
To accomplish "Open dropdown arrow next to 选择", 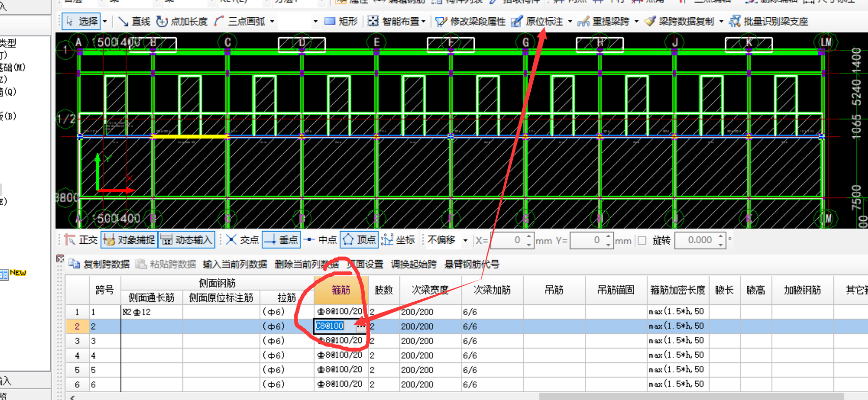I will tap(105, 21).
